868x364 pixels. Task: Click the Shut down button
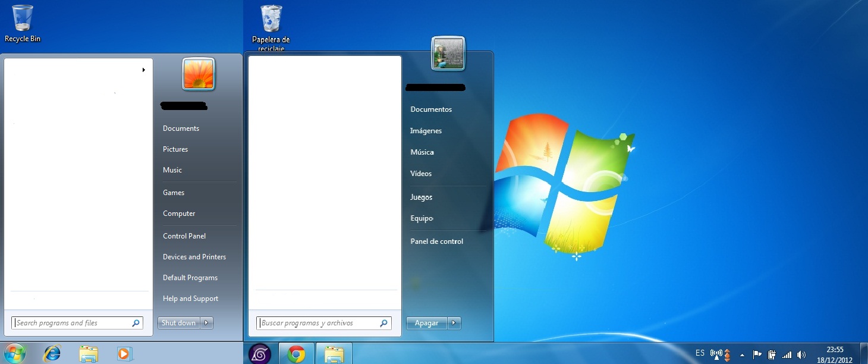pyautogui.click(x=179, y=323)
